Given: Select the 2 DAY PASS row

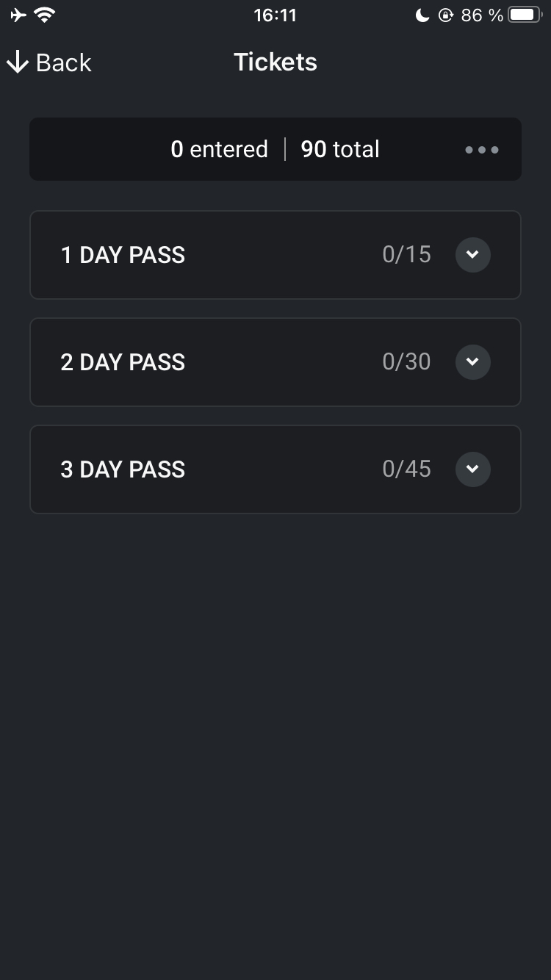Looking at the screenshot, I should [x=275, y=362].
